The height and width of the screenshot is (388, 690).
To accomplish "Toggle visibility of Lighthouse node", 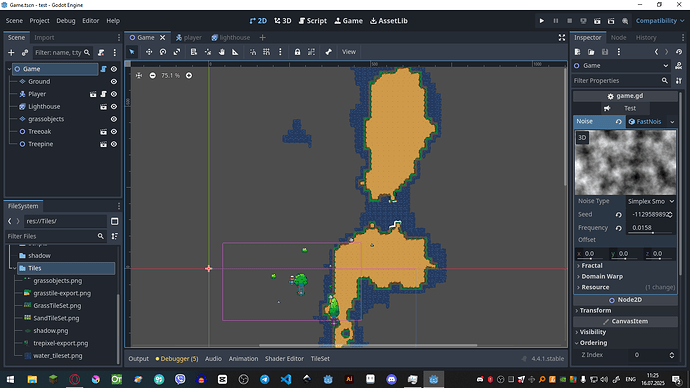I will pos(114,106).
